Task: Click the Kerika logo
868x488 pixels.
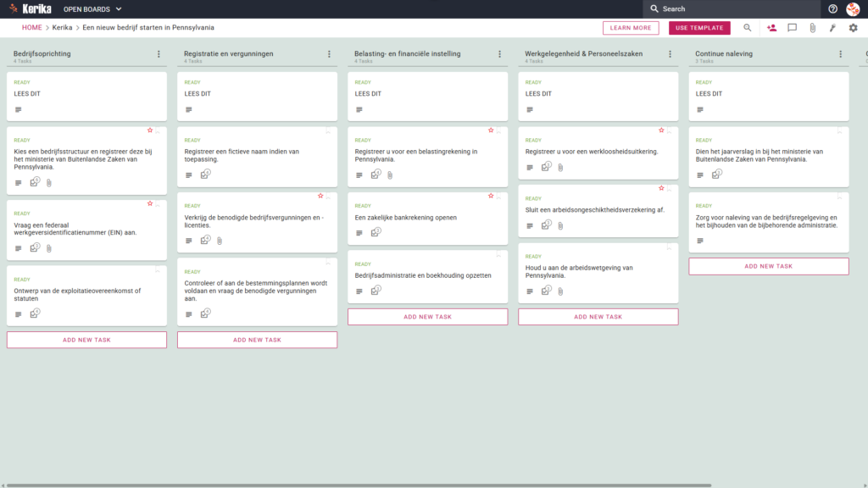Action: click(x=31, y=8)
